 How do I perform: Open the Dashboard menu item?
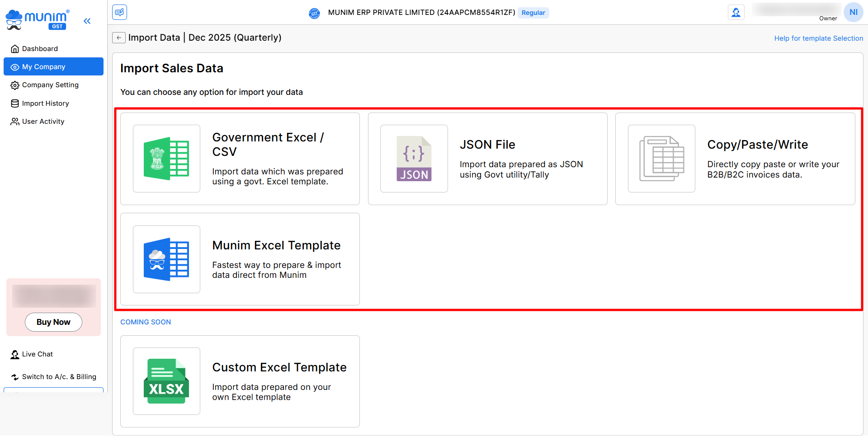click(40, 49)
